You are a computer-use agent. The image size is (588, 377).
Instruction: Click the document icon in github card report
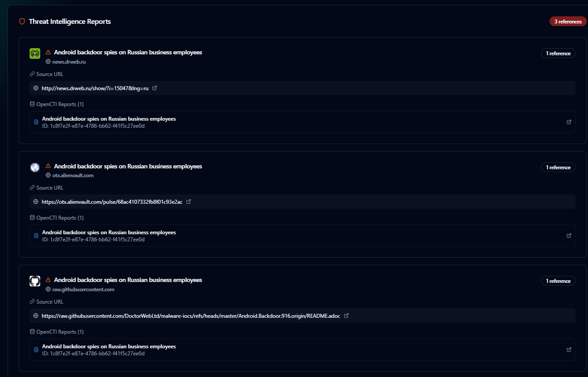coord(36,350)
